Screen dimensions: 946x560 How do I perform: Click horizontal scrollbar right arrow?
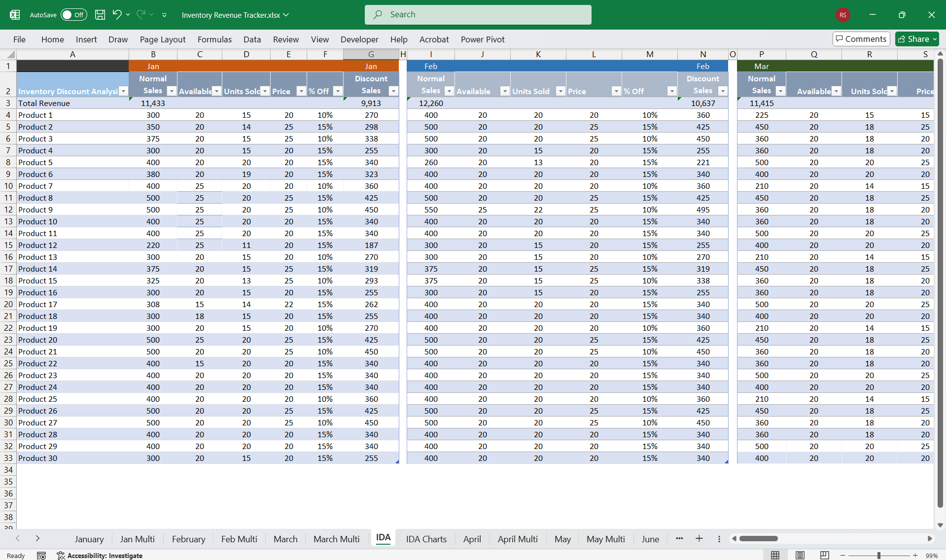[930, 538]
